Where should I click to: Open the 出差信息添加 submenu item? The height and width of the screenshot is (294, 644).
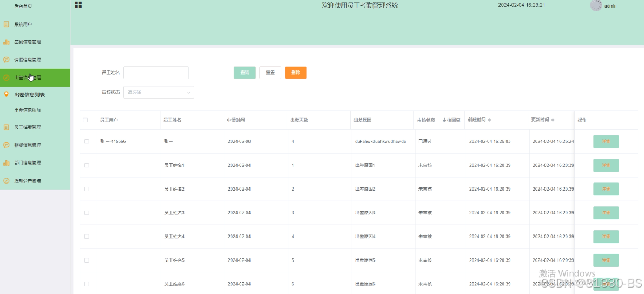click(x=28, y=110)
